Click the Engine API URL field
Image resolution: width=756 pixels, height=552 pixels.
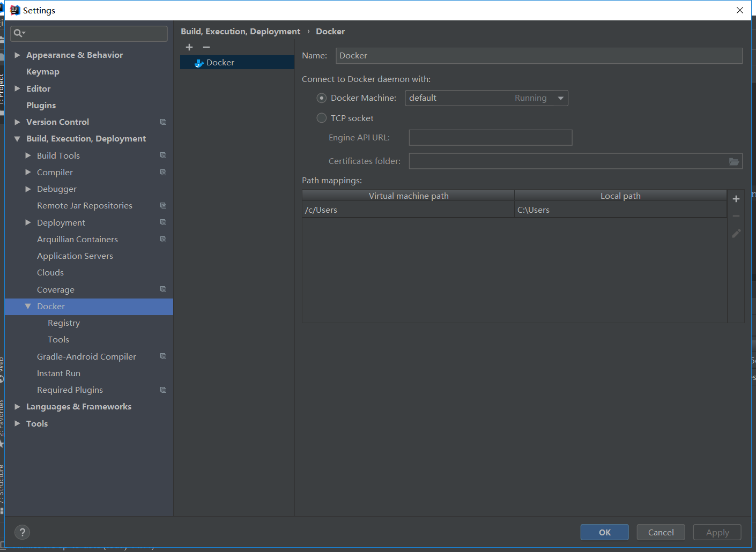tap(491, 138)
